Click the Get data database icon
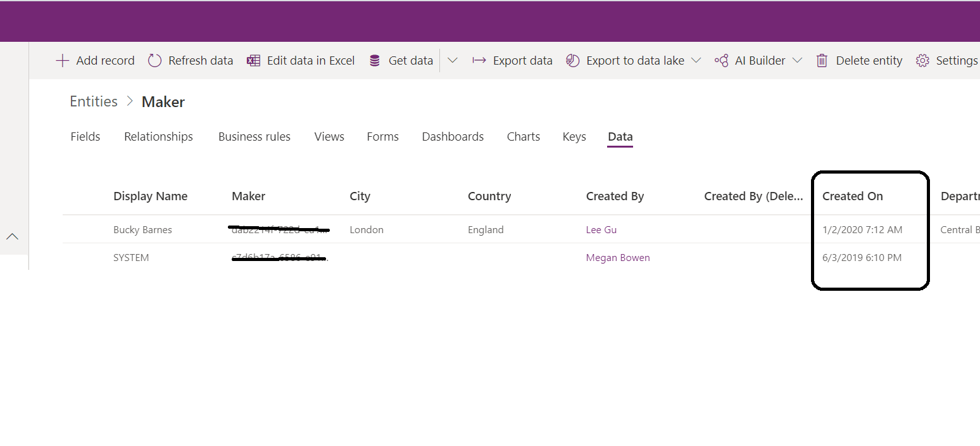Viewport: 980px width, 446px height. (375, 60)
